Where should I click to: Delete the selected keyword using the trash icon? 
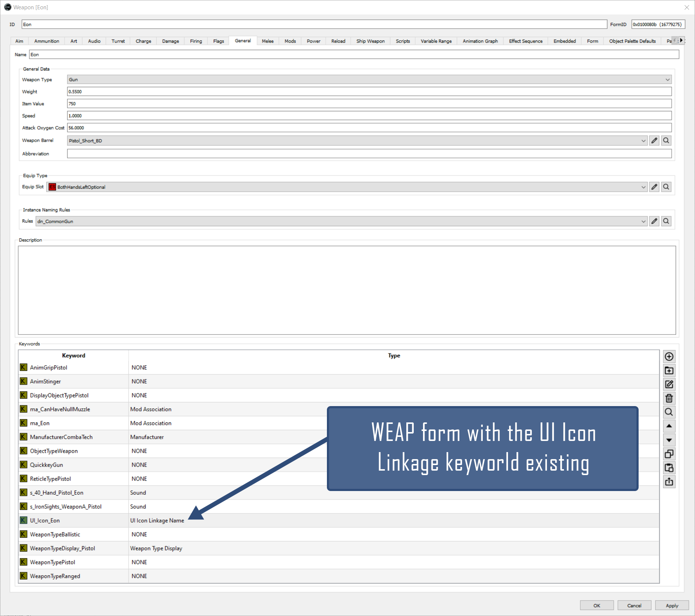(669, 398)
